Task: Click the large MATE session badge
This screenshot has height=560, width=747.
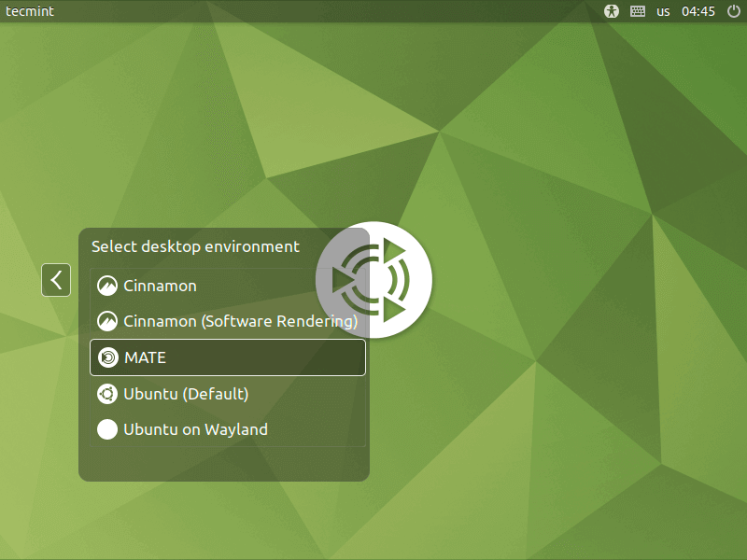Action: pos(374,280)
